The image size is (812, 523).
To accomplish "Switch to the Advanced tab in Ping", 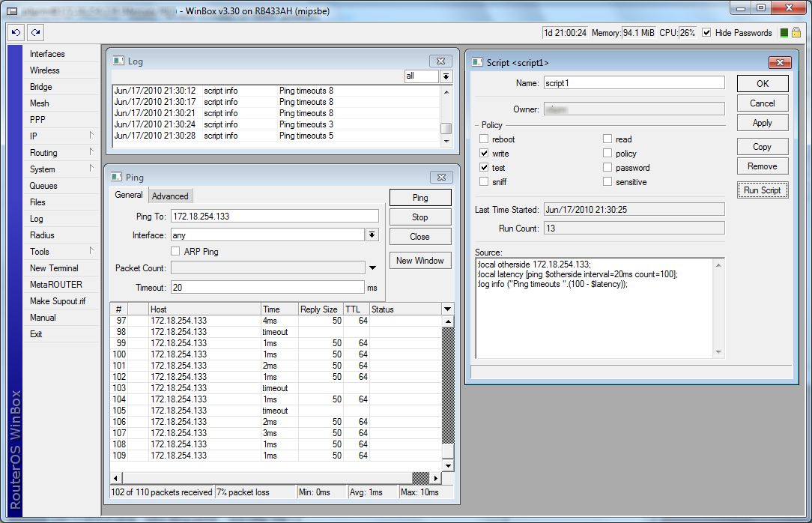I will coord(170,196).
